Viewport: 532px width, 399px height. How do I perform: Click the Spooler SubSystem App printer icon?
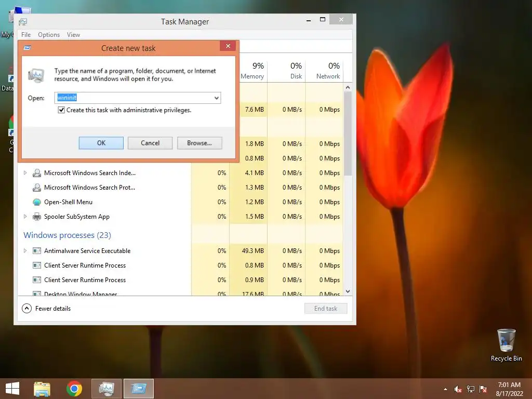[37, 217]
